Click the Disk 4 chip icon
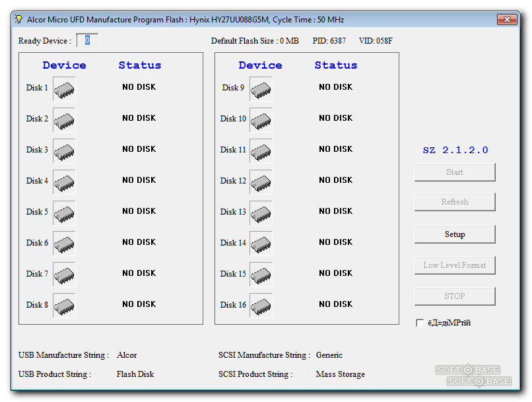 64,182
